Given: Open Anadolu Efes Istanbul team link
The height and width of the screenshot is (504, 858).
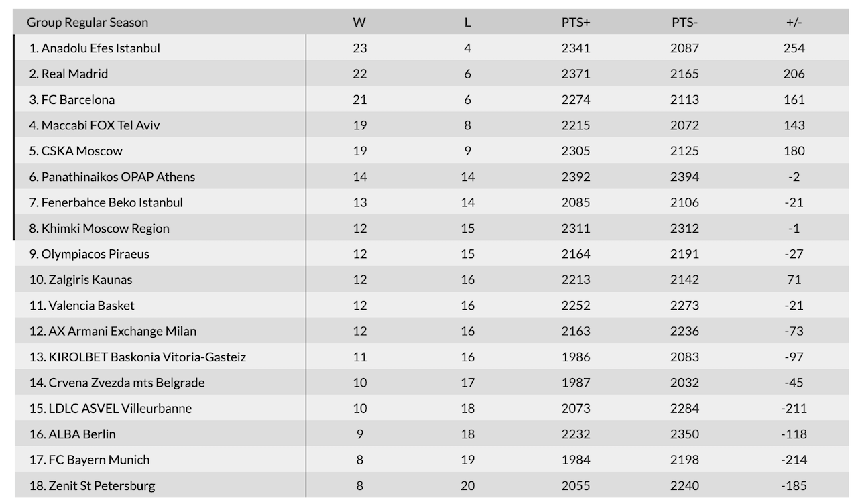Looking at the screenshot, I should 101,48.
